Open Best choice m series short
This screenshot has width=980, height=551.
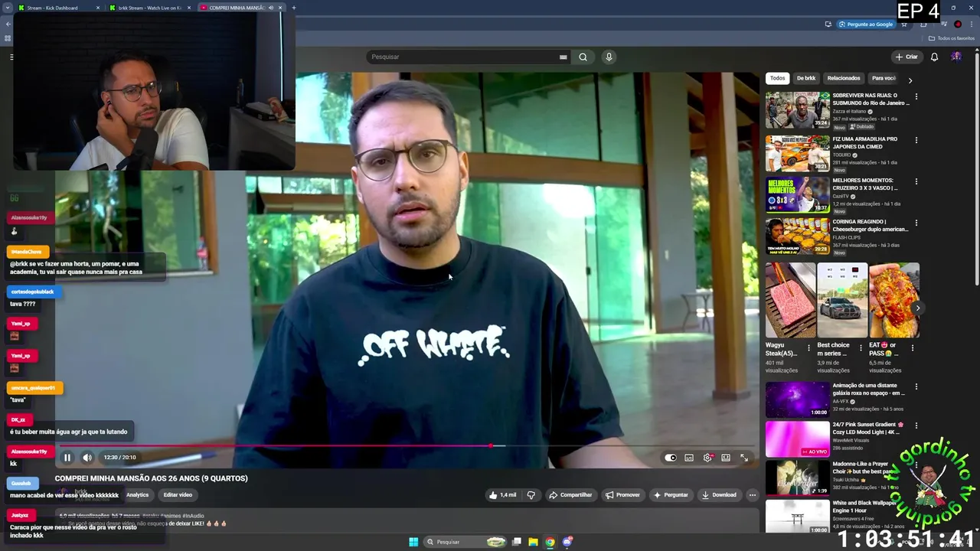pyautogui.click(x=842, y=300)
